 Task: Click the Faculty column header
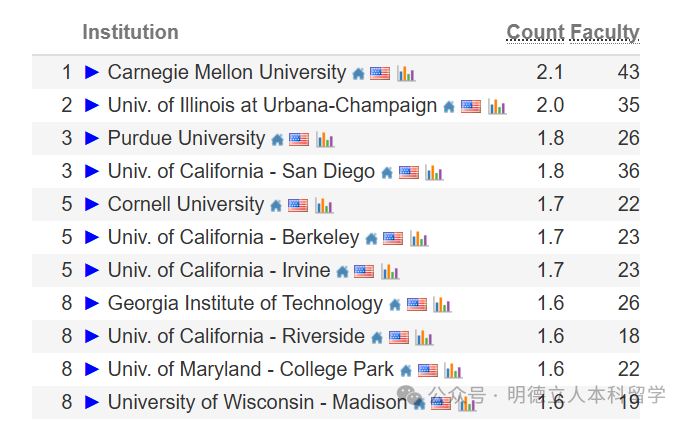tap(604, 32)
